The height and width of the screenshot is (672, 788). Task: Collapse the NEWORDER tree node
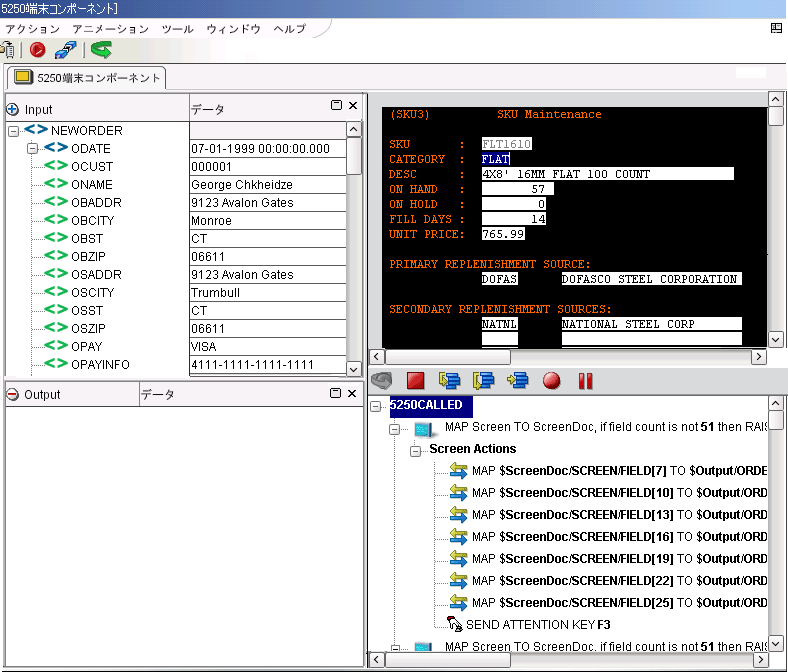pyautogui.click(x=13, y=131)
